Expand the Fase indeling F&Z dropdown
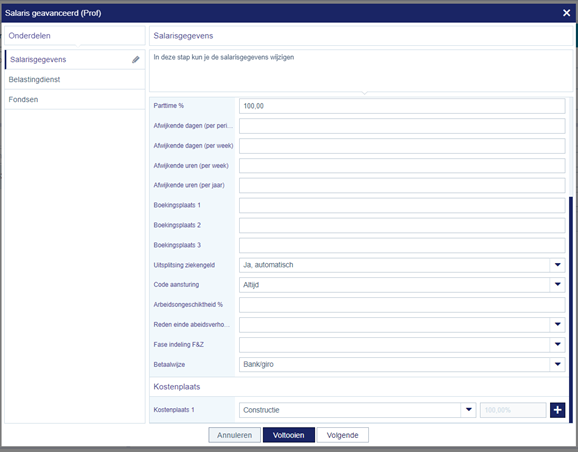This screenshot has height=452, width=578. point(557,344)
